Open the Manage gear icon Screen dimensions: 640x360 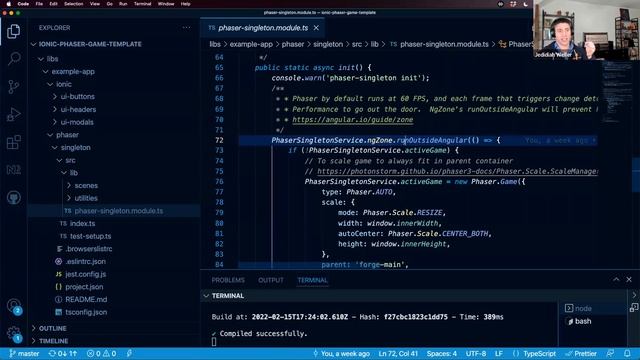click(x=13, y=333)
